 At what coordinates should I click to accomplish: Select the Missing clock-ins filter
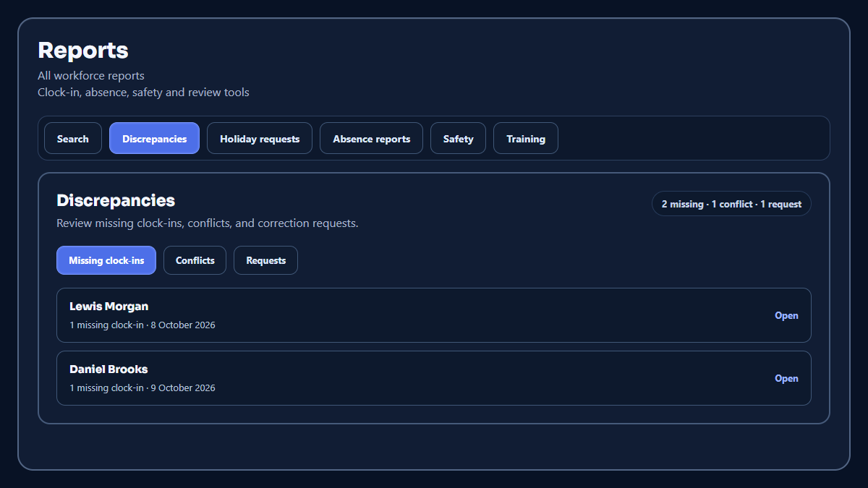pyautogui.click(x=106, y=260)
